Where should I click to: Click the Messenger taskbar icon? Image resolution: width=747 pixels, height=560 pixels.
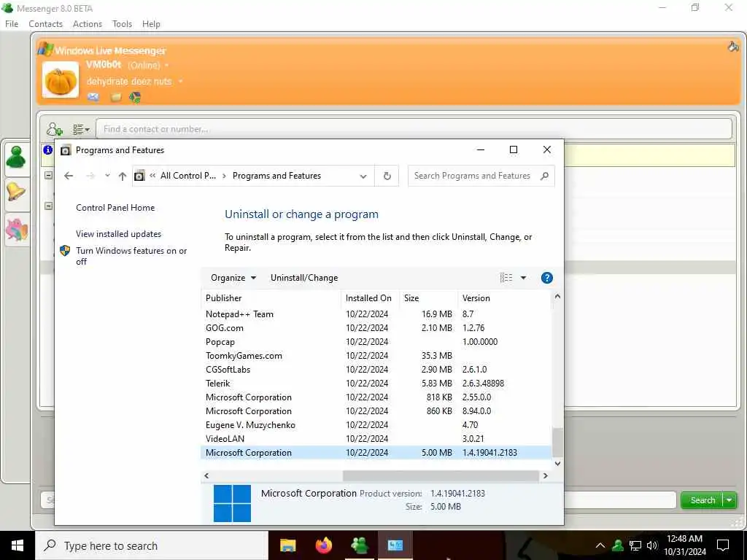[359, 545]
